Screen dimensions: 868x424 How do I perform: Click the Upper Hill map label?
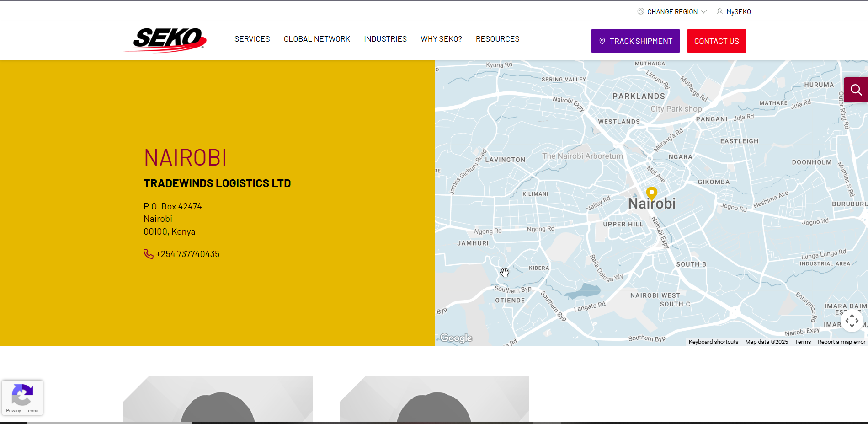coord(623,224)
